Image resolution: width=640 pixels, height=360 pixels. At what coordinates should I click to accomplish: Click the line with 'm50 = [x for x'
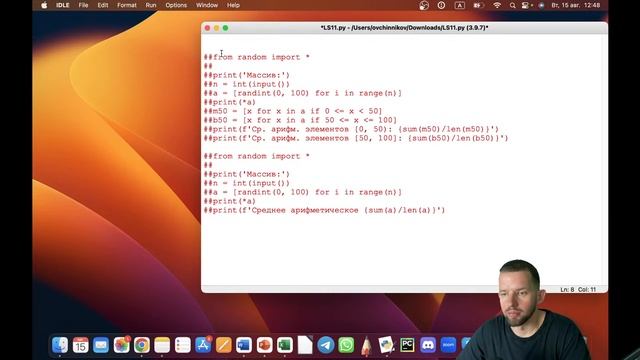293,111
